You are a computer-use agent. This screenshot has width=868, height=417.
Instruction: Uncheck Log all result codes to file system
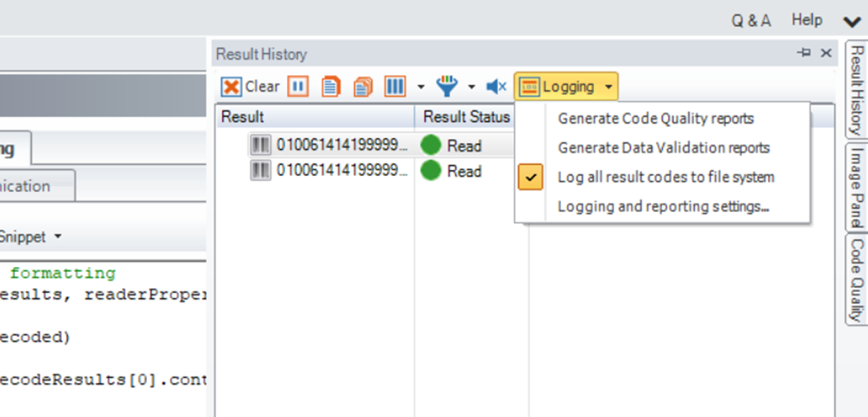point(665,177)
